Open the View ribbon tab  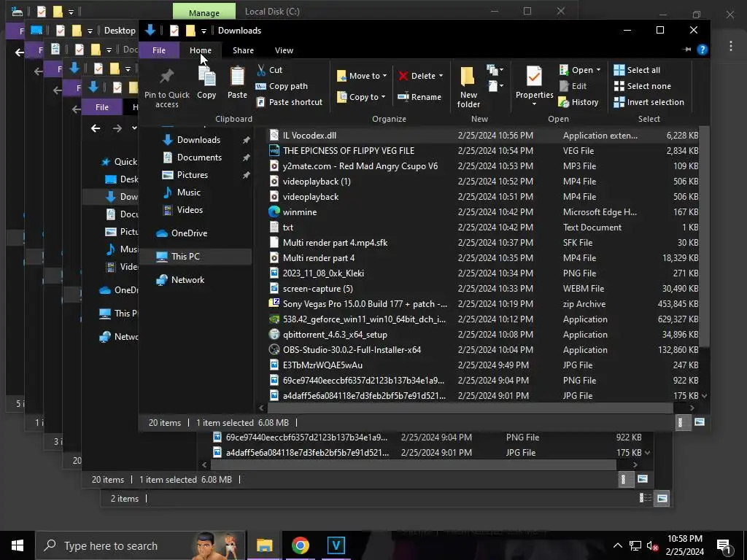[284, 50]
